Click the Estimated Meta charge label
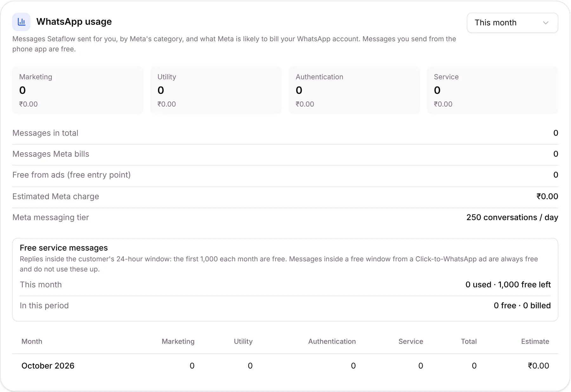The image size is (571, 392). pos(56,196)
